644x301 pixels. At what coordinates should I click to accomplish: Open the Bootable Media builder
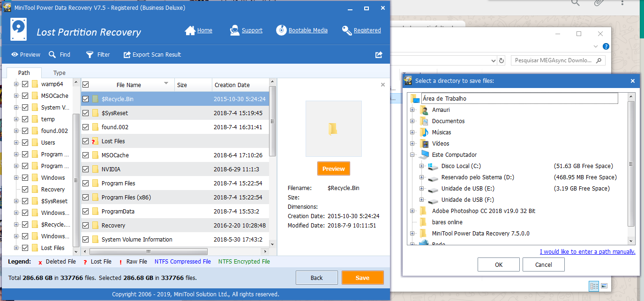pos(301,30)
